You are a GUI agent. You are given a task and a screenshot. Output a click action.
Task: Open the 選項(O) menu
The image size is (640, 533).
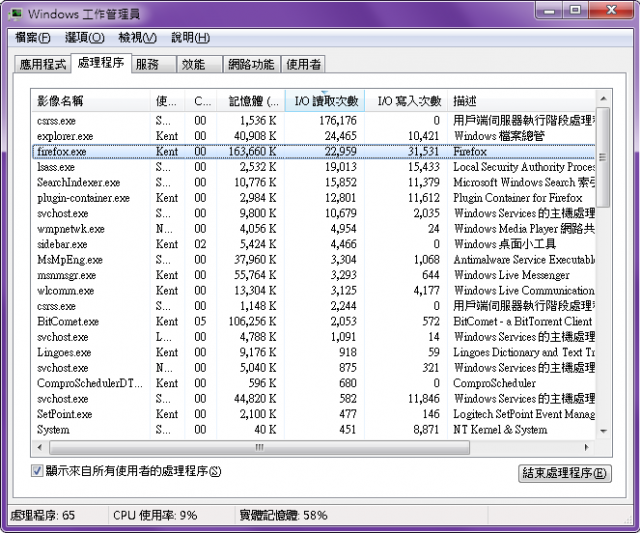tap(84, 38)
